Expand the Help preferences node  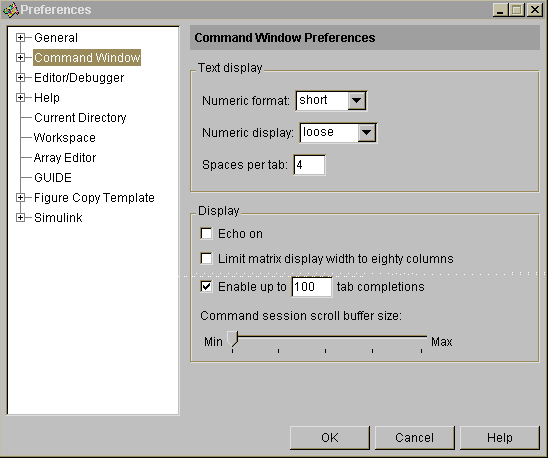click(x=21, y=98)
